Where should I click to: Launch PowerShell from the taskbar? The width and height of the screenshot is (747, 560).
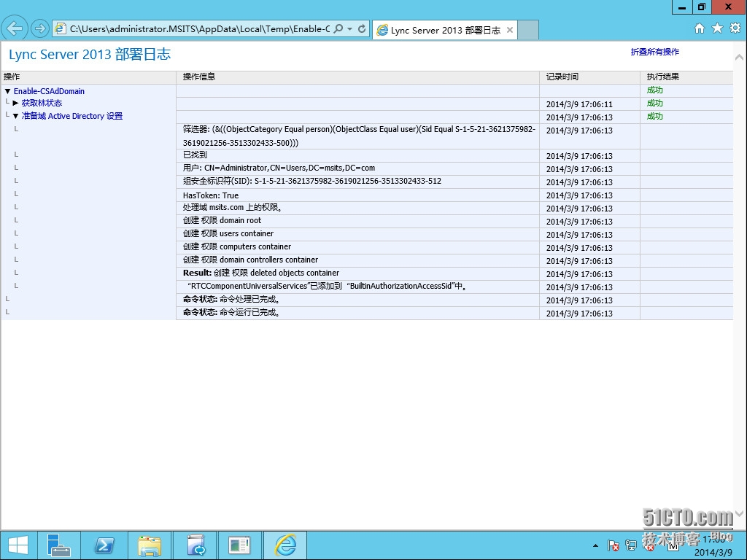click(x=104, y=545)
